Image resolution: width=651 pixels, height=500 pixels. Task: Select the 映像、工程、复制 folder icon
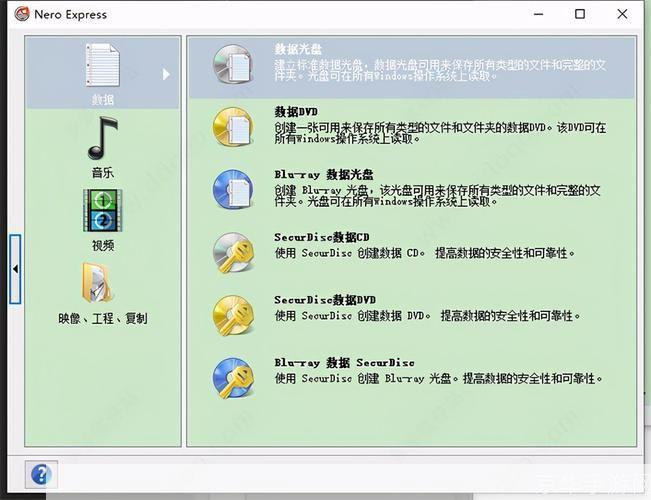pos(102,284)
